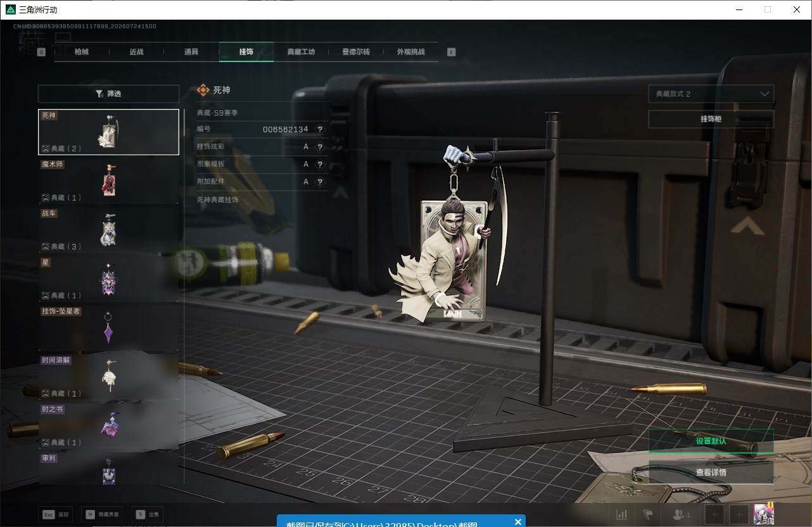Screen dimensions: 812x527
Task: Select the 挂饰 tab
Action: pos(246,52)
